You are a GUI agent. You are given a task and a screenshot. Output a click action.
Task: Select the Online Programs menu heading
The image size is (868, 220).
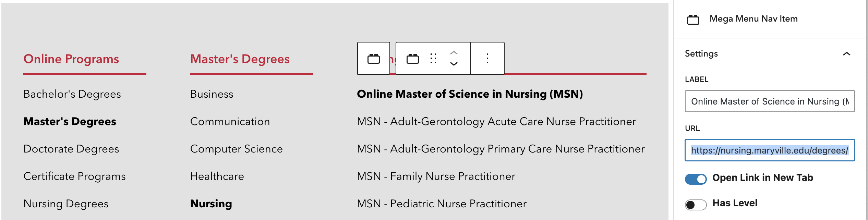[71, 59]
